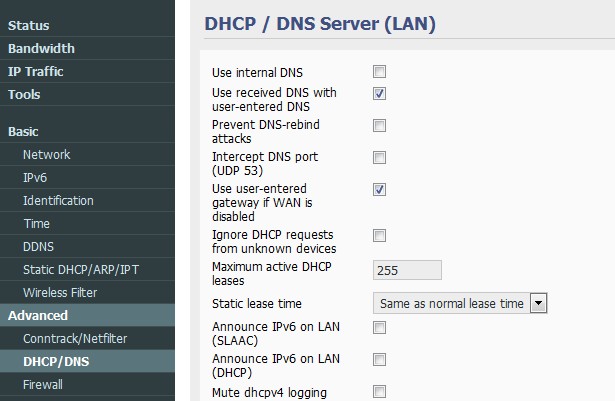Image resolution: width=615 pixels, height=401 pixels.
Task: Go to the Firewall settings page
Action: click(43, 384)
